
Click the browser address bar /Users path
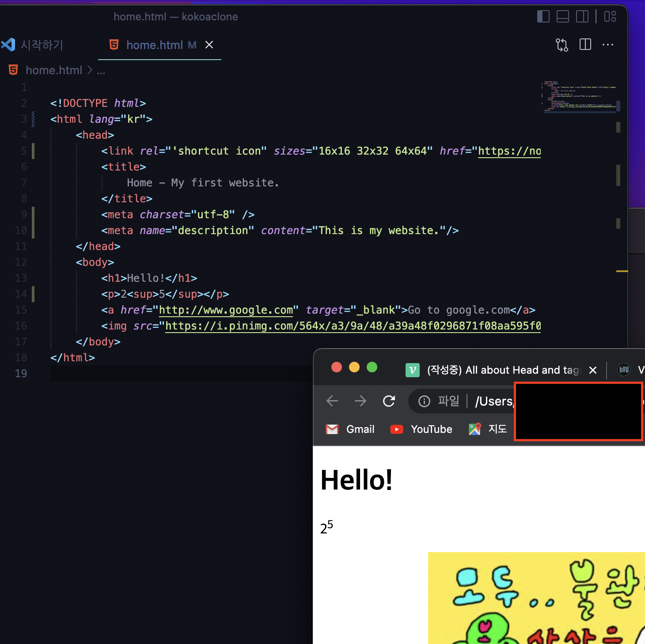pyautogui.click(x=494, y=401)
